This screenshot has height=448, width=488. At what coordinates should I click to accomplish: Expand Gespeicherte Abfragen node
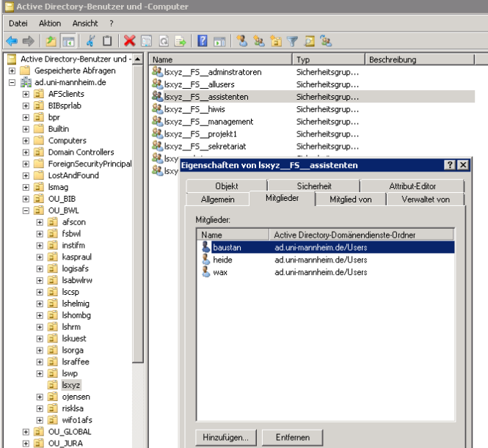click(x=12, y=71)
